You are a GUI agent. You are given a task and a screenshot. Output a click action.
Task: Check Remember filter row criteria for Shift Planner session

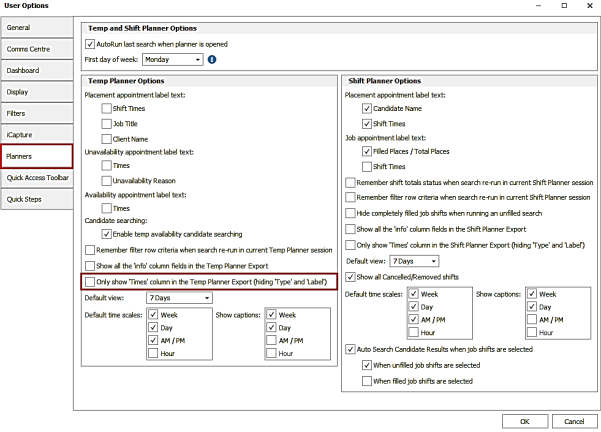[x=350, y=197]
